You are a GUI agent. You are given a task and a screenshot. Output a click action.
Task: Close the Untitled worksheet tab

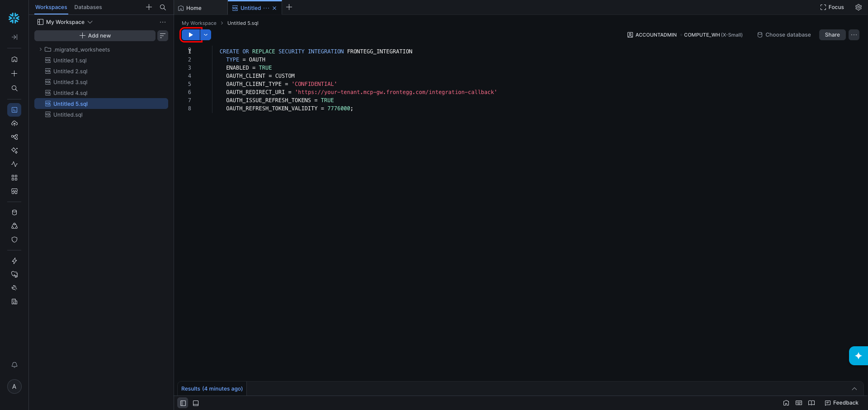274,8
